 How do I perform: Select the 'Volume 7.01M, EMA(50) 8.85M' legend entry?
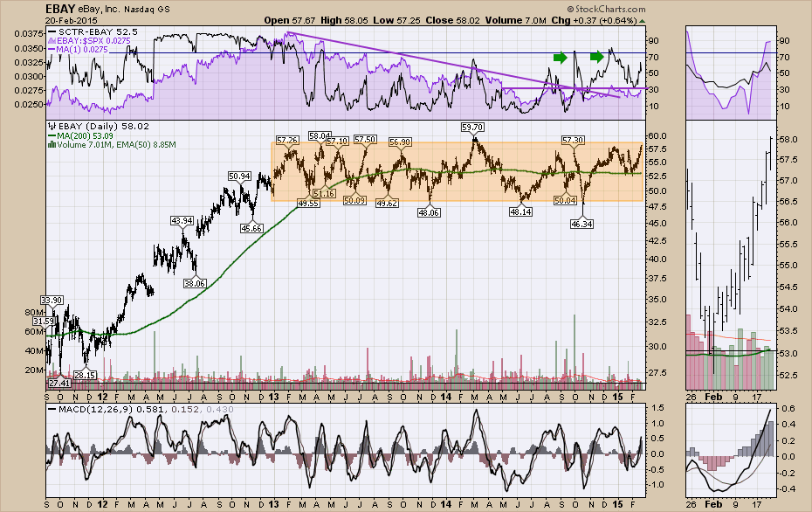click(x=112, y=144)
